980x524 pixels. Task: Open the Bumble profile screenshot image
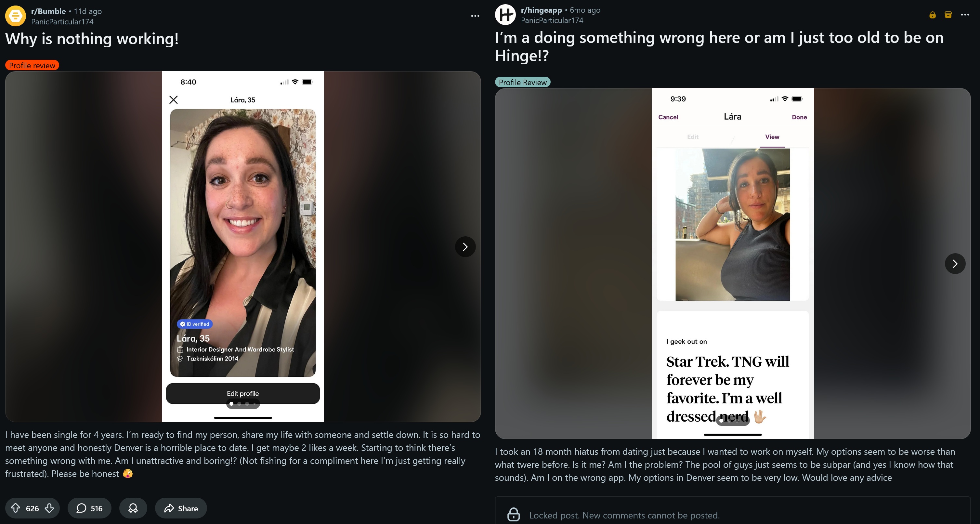243,247
